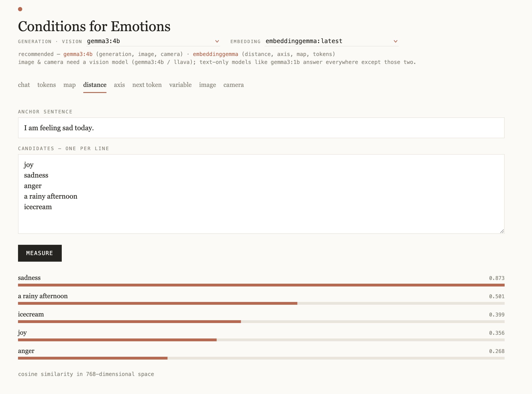
Task: Click the 'sadness' result label
Action: point(29,278)
